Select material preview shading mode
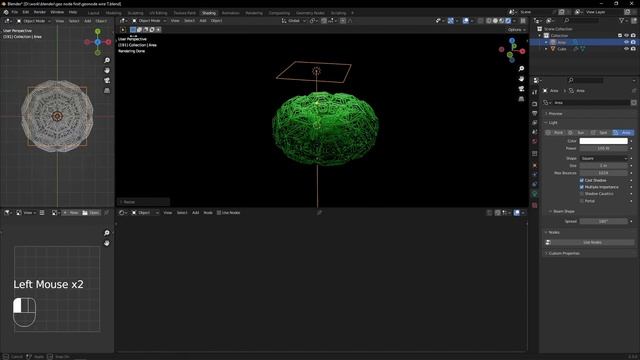The width and height of the screenshot is (640, 360). [502, 21]
